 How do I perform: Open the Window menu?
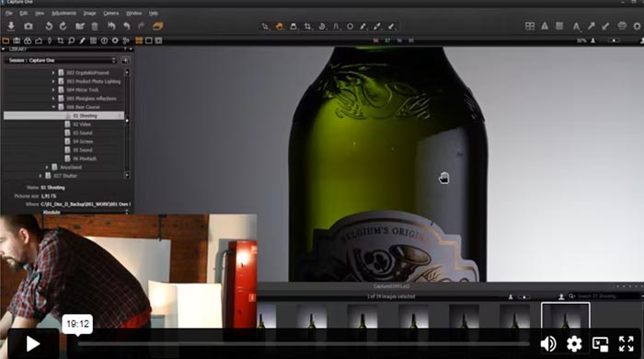pyautogui.click(x=134, y=13)
